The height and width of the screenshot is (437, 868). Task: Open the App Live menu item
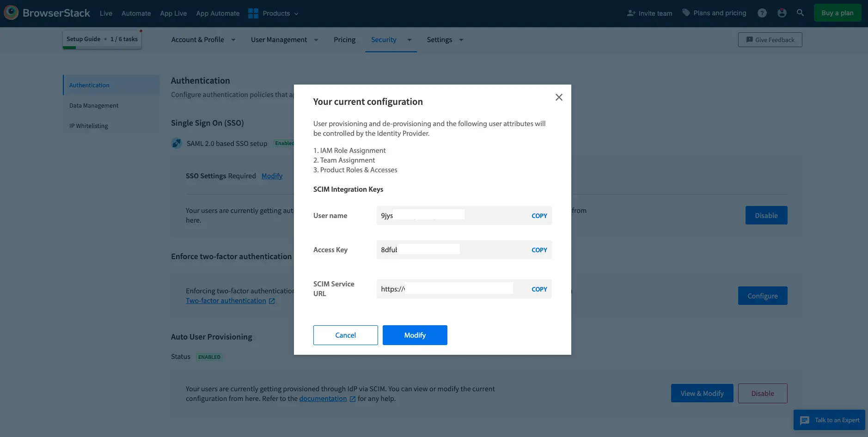(173, 13)
